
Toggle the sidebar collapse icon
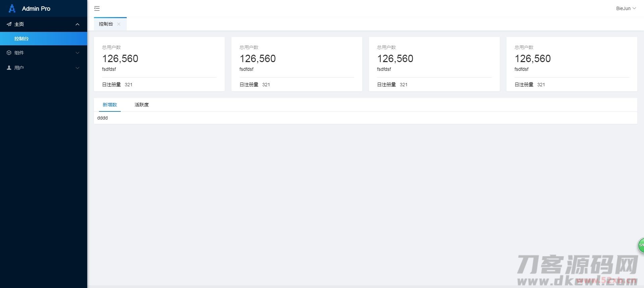(97, 8)
